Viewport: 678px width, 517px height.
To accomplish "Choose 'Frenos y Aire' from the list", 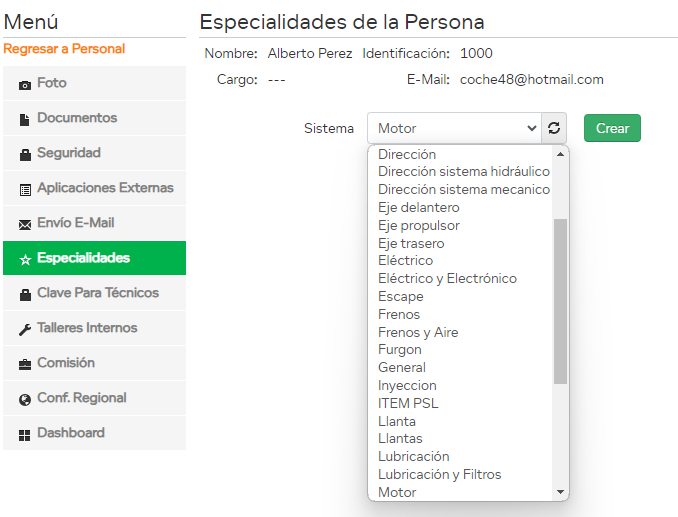I will 418,332.
